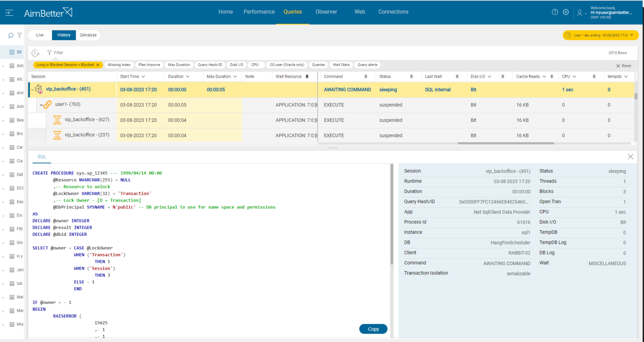Toggle the Query Hash/ID filter chip
Screen dimensions: 644x342
(210, 65)
